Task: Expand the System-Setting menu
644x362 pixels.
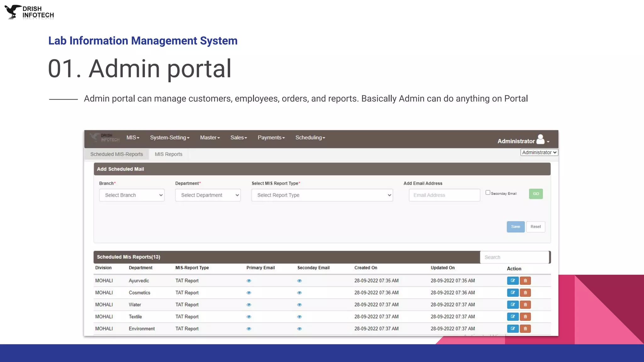Action: pyautogui.click(x=170, y=138)
